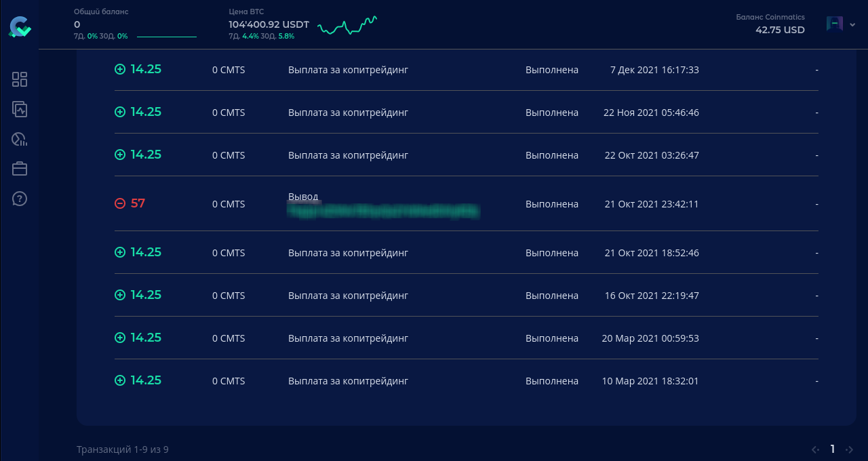Click the BTC price sparkline chart

point(347,26)
